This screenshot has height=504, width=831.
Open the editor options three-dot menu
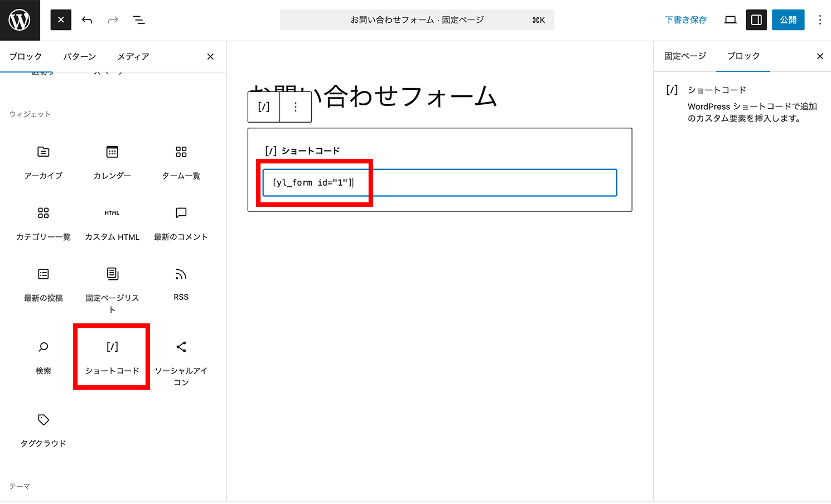[x=819, y=20]
